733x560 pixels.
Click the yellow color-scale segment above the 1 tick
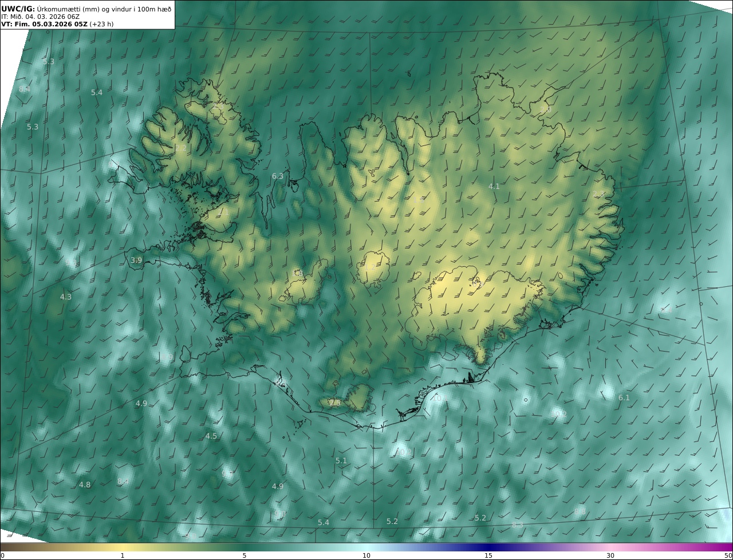[123, 547]
